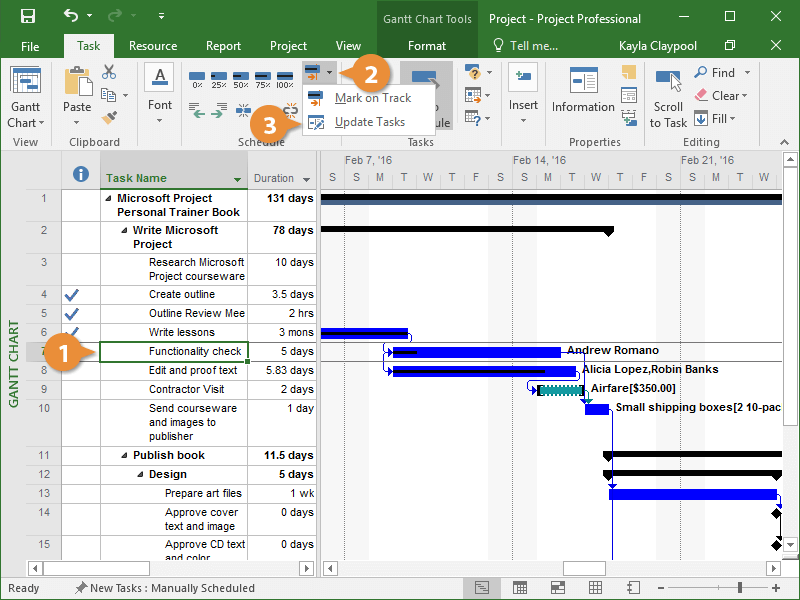This screenshot has height=600, width=800.
Task: Mark task 100% complete
Action: [285, 78]
